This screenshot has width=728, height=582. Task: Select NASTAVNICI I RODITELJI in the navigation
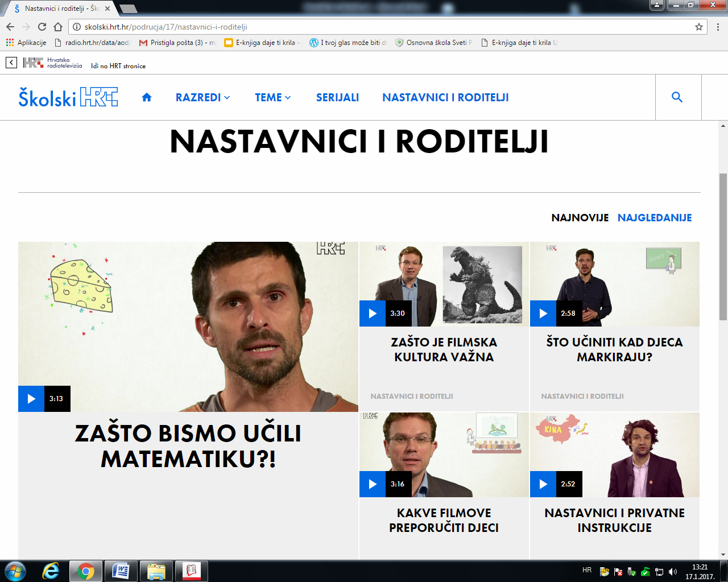[x=445, y=97]
